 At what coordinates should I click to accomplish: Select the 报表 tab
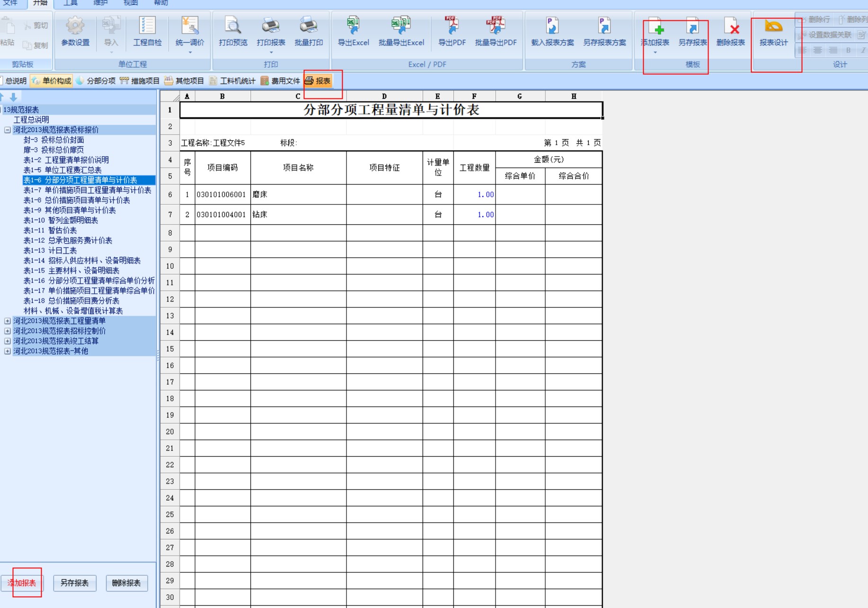coord(318,81)
